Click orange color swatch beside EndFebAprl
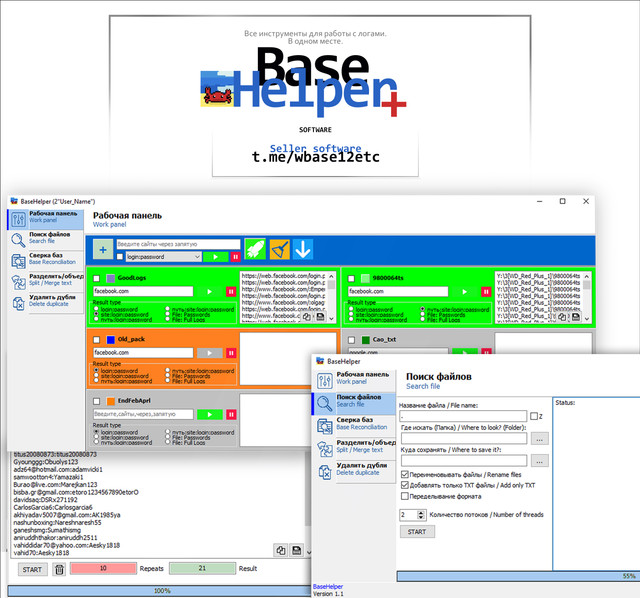640x598 pixels. coord(111,401)
